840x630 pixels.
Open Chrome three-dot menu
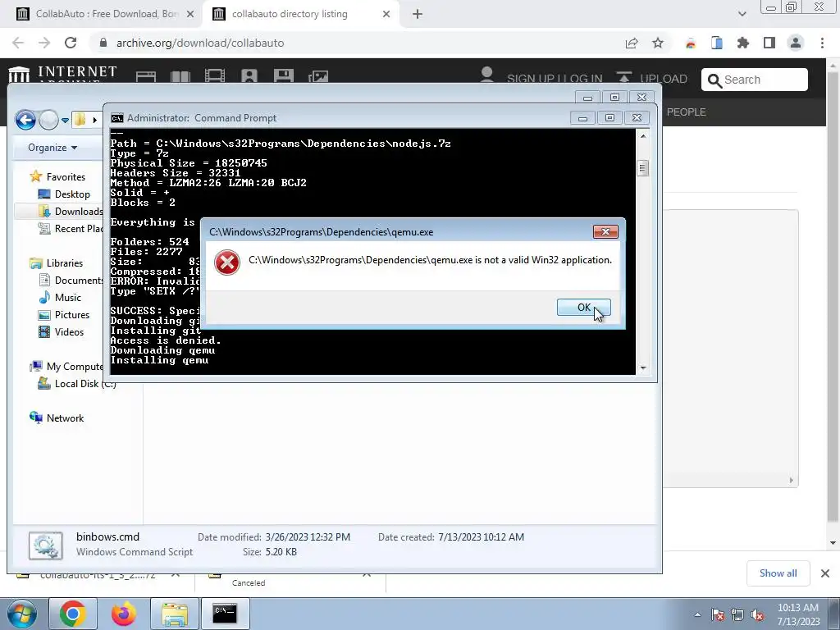(822, 43)
